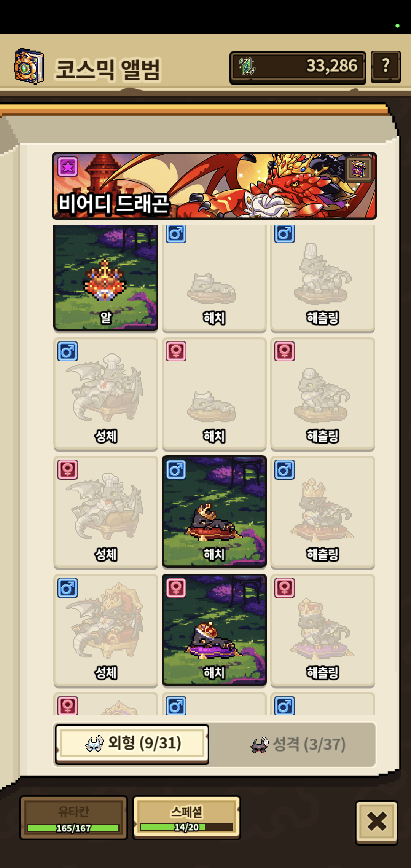The width and height of the screenshot is (411, 868).
Task: Click the female symbol on second-row 해치 card
Action: click(x=176, y=351)
